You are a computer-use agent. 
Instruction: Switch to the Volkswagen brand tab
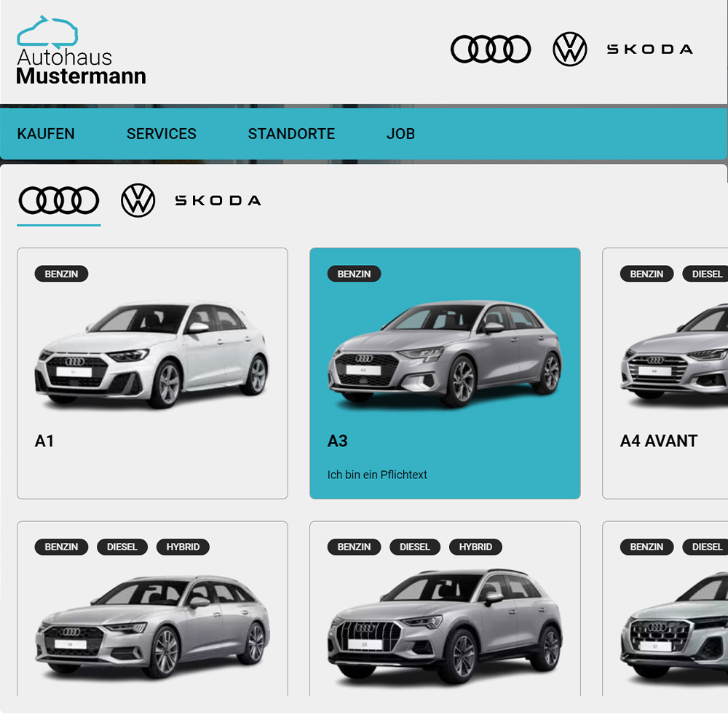[x=138, y=200]
